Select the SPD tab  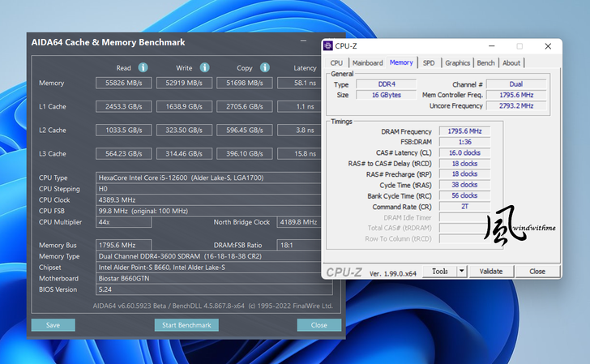tap(429, 62)
